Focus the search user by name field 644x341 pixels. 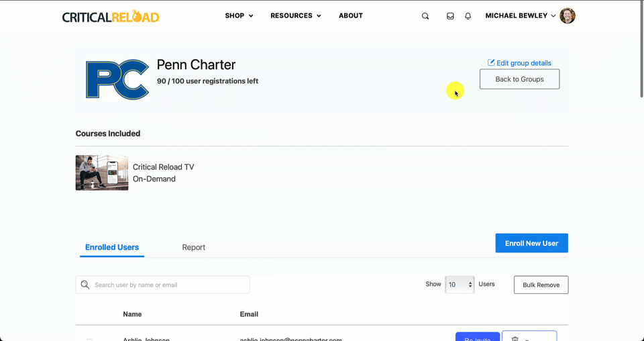point(162,285)
